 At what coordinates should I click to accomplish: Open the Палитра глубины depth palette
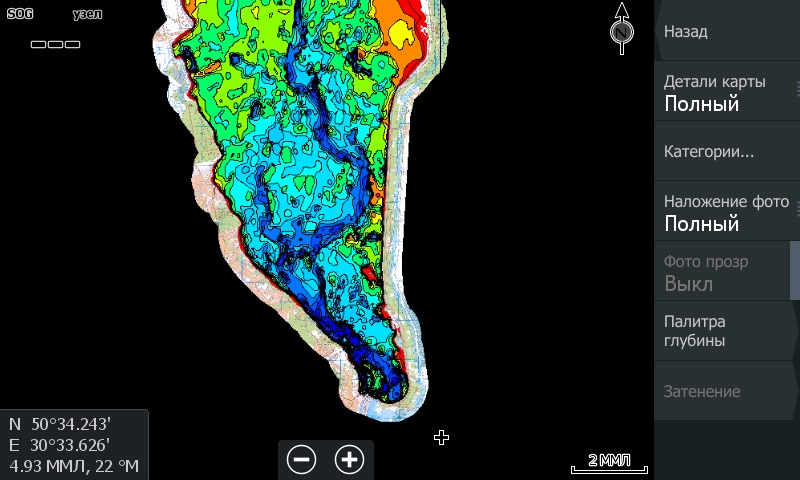(x=726, y=332)
